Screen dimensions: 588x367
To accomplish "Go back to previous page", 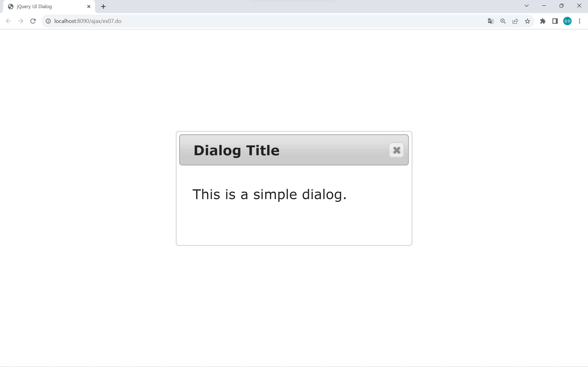I will (x=9, y=21).
